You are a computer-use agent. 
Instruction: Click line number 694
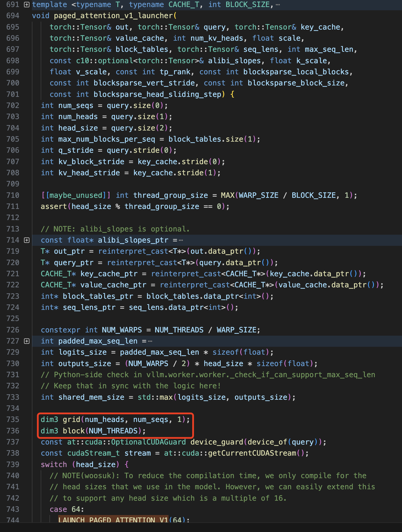click(13, 16)
